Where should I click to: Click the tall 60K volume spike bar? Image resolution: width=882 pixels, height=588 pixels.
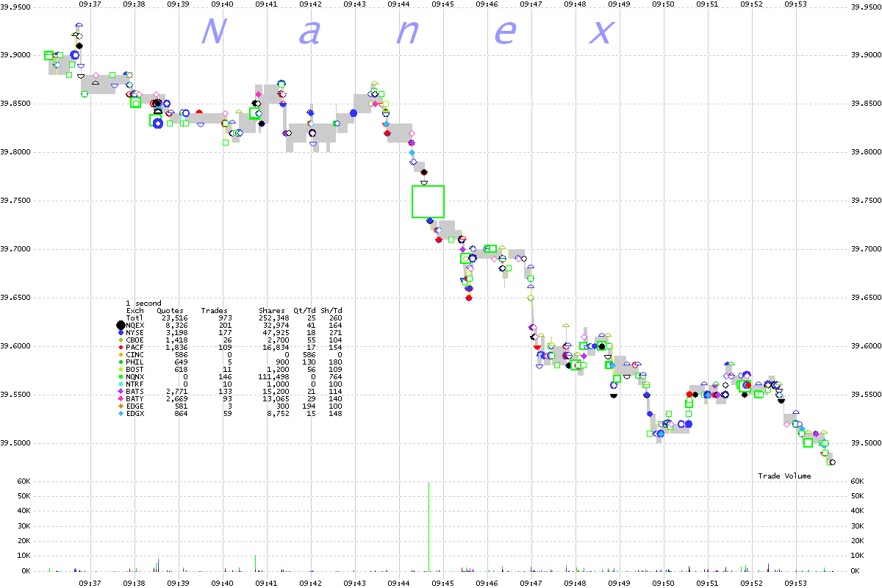[x=429, y=526]
